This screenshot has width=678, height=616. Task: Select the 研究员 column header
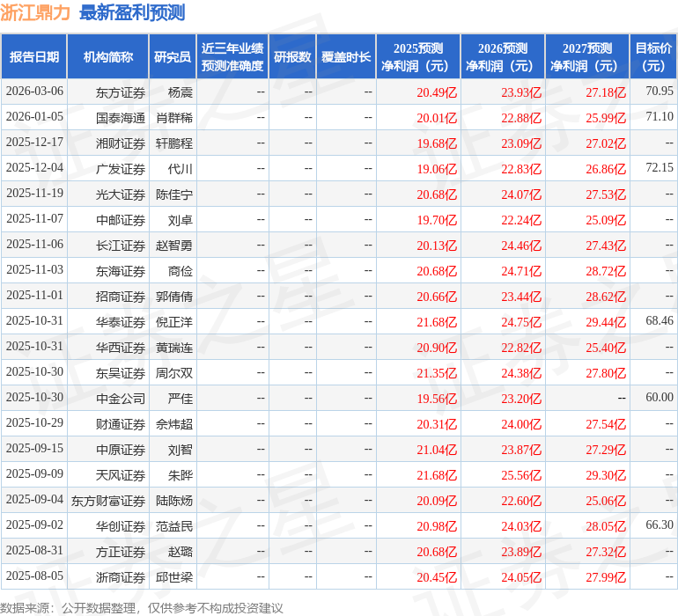coord(172,57)
